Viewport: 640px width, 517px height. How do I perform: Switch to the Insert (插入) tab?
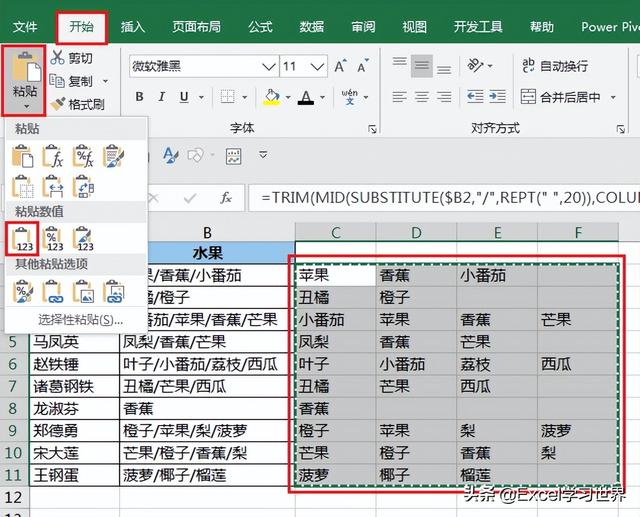[133, 27]
